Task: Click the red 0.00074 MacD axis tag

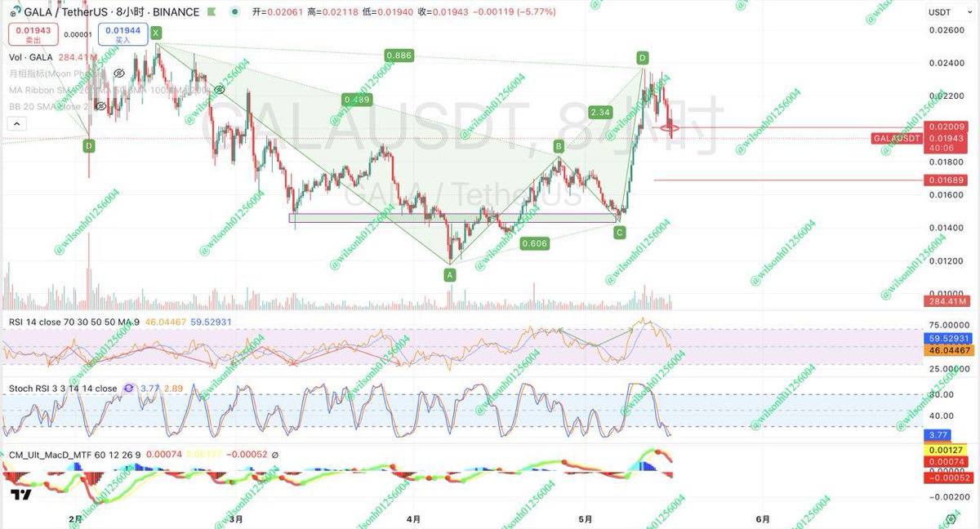Action: 946,461
